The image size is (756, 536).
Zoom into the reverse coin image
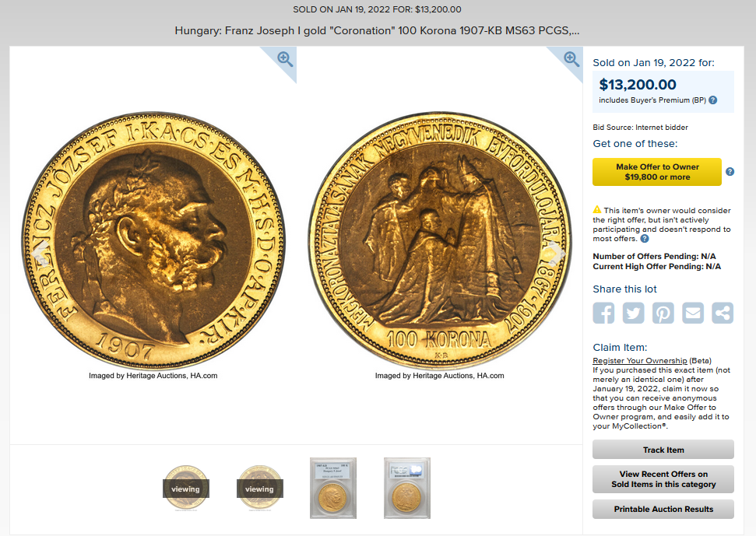[571, 59]
